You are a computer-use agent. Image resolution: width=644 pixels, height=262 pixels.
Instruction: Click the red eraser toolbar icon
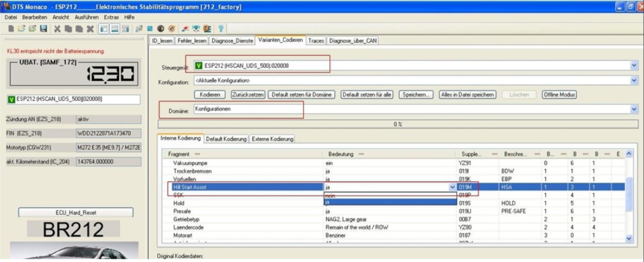184,29
